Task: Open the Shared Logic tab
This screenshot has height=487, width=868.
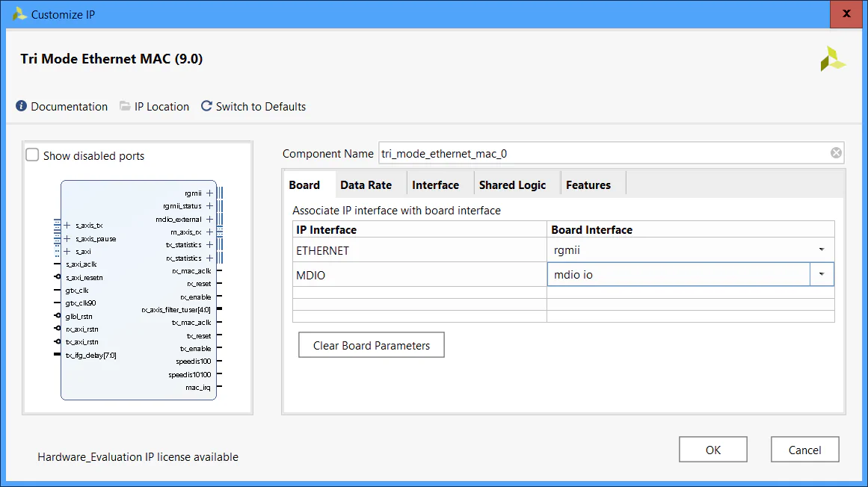Action: tap(512, 184)
